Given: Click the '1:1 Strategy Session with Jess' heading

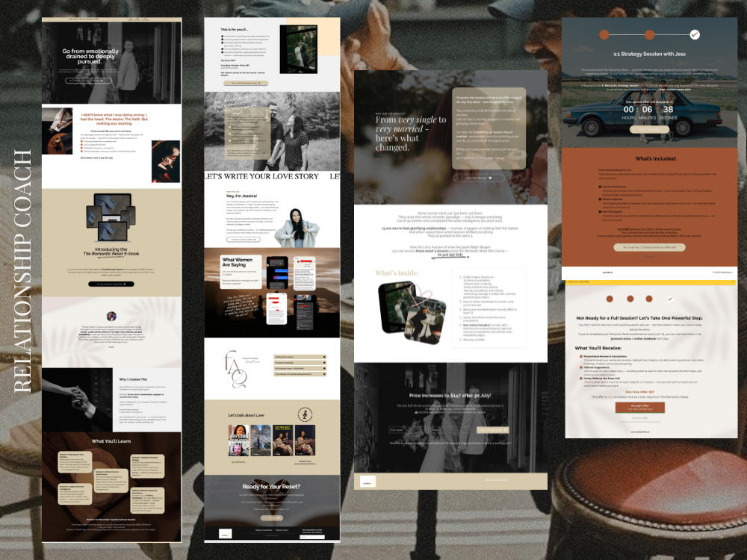Looking at the screenshot, I should click(649, 54).
